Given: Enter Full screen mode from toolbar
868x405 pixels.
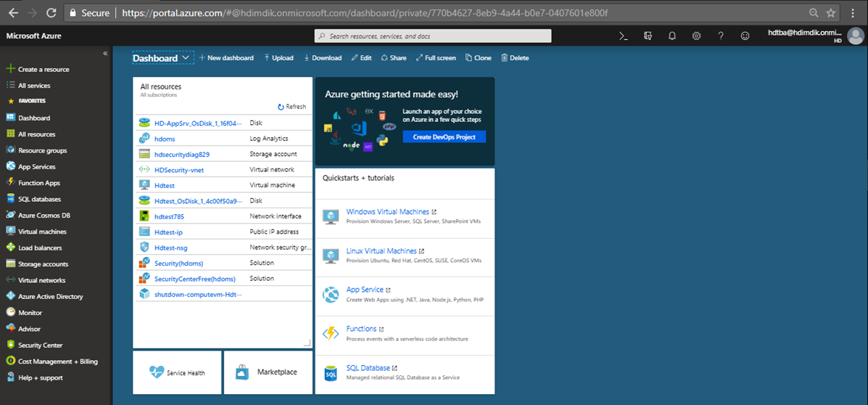Looking at the screenshot, I should (x=437, y=57).
